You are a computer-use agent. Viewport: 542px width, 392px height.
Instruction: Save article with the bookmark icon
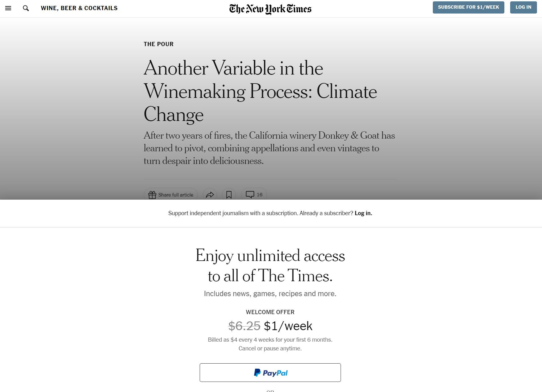pos(229,195)
